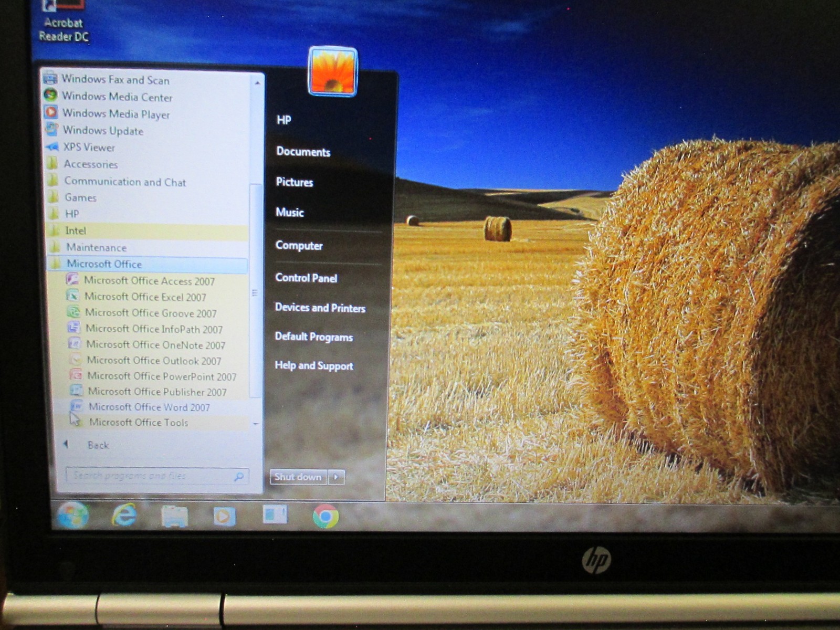
Task: Launch XPS Viewer
Action: coord(81,147)
